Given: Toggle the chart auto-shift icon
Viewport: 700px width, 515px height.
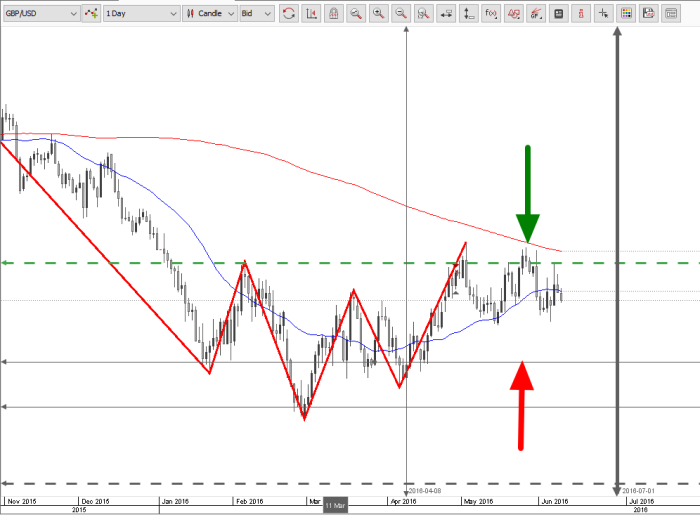Looking at the screenshot, I should (x=311, y=14).
